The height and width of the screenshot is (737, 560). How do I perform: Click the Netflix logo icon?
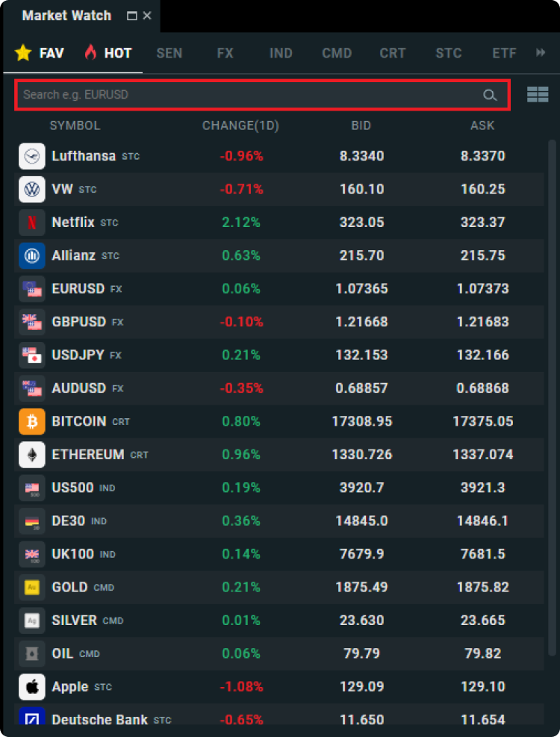point(32,223)
